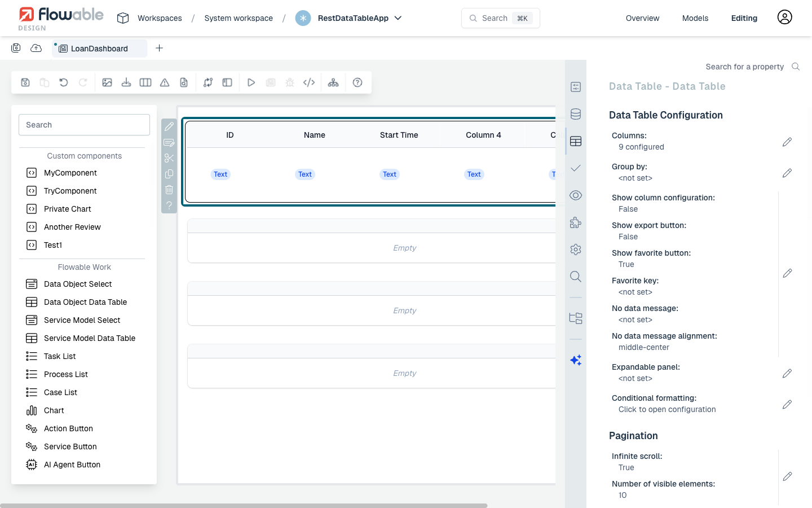
Task: Select the LoanDashboard tab
Action: (x=99, y=49)
